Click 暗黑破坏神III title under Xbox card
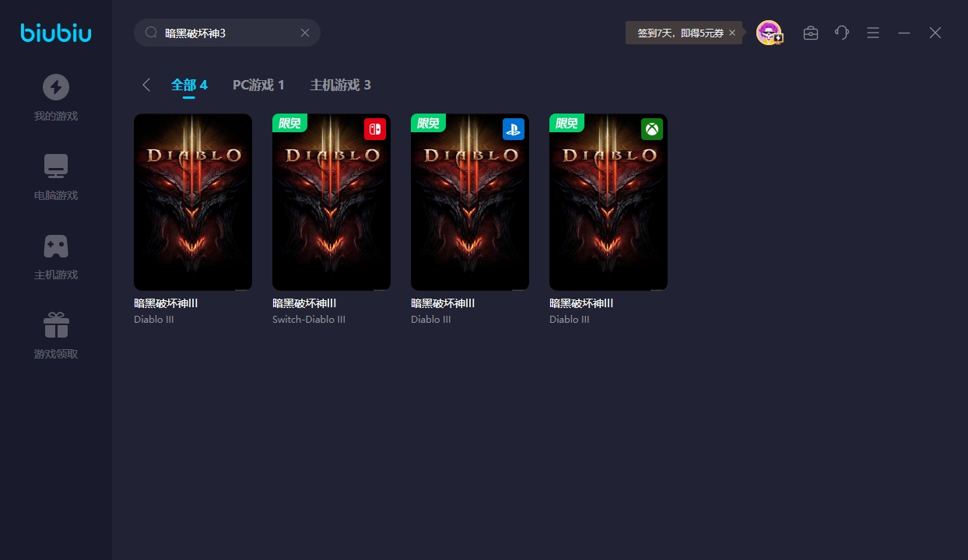 (x=581, y=303)
